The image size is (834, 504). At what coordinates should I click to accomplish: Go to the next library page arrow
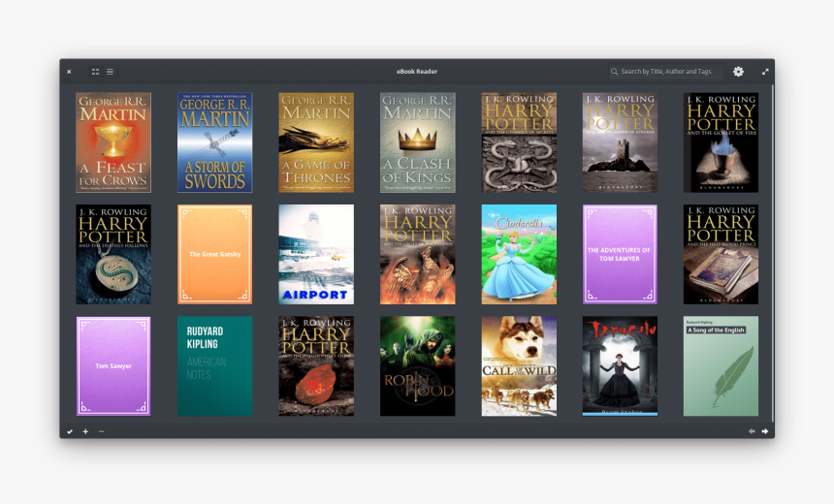(765, 431)
